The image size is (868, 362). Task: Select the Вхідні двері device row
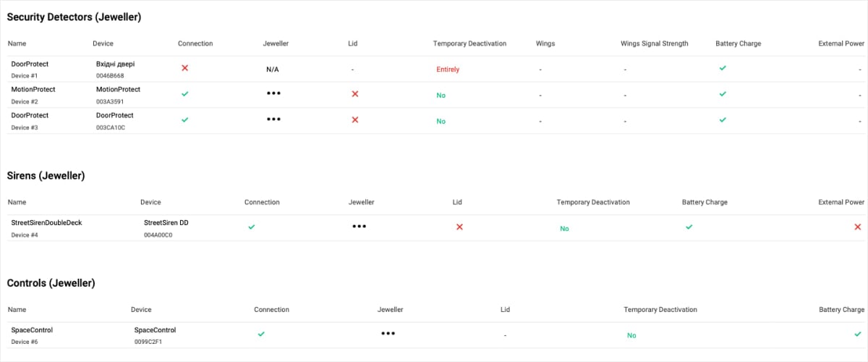[115, 64]
